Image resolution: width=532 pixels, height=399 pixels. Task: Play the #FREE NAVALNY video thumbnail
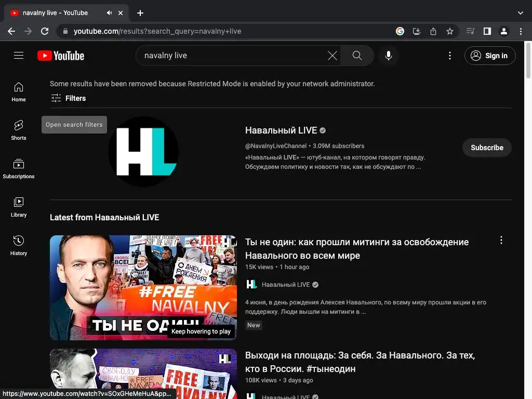tap(143, 288)
